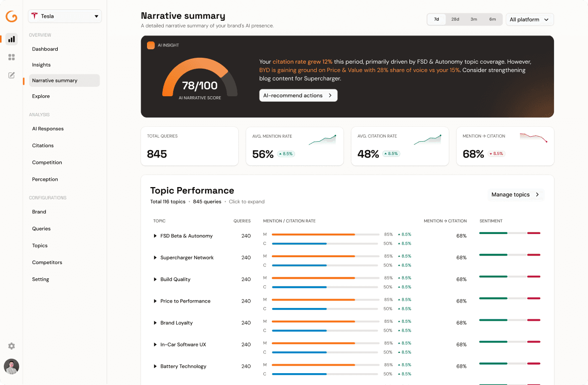Click the user avatar at bottom left
Image resolution: width=588 pixels, height=385 pixels.
pos(11,366)
